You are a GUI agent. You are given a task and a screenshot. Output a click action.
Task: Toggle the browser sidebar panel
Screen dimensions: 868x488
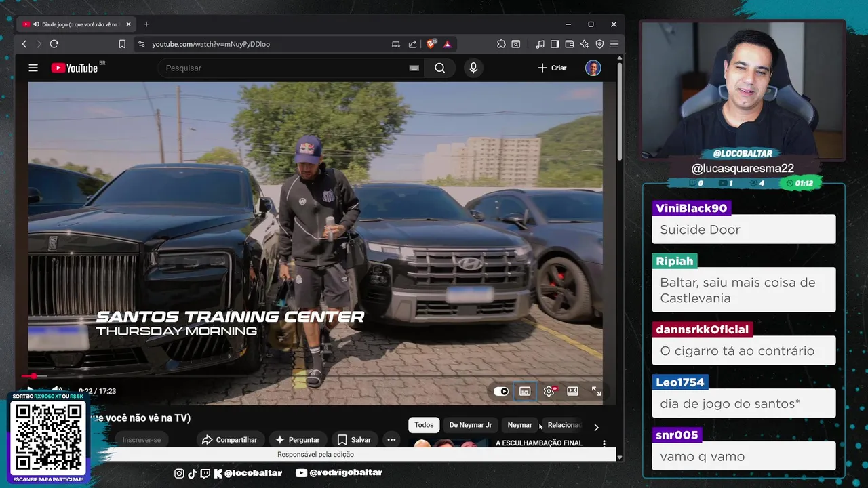coord(555,44)
